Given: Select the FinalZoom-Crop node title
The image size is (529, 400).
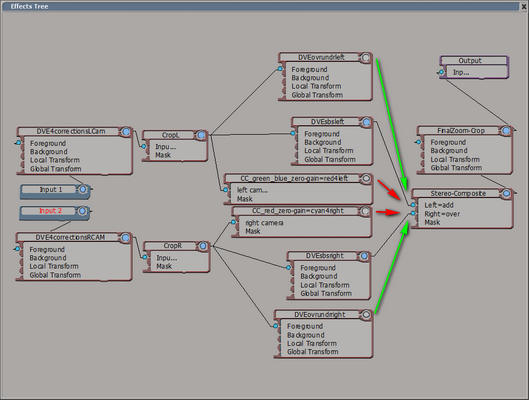Looking at the screenshot, I should (461, 131).
